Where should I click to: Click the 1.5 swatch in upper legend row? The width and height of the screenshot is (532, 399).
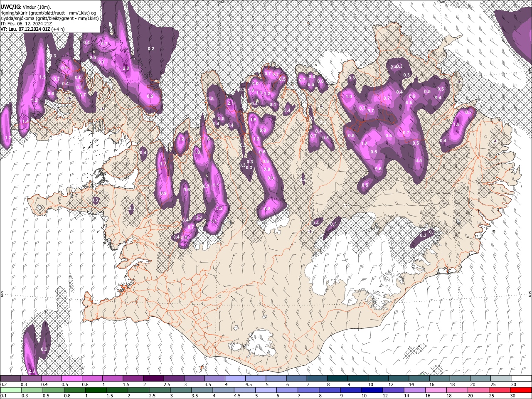pyautogui.click(x=133, y=379)
